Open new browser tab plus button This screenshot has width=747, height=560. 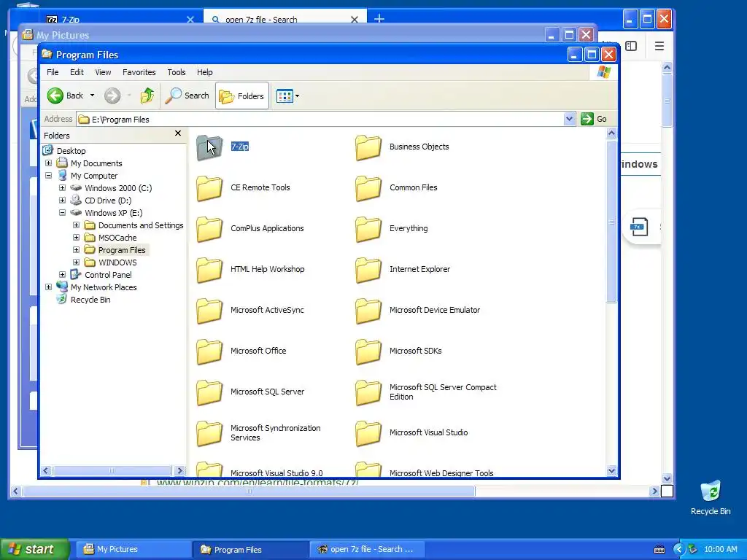pos(379,19)
